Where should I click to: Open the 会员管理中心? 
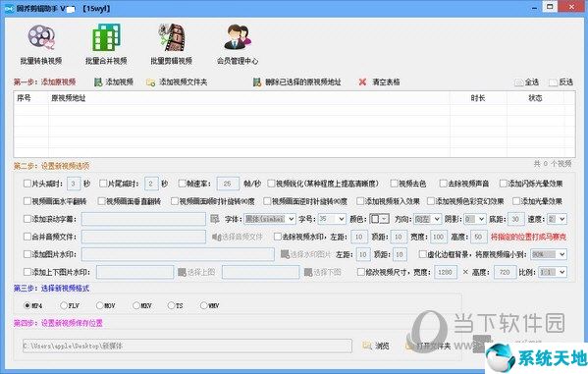(238, 44)
